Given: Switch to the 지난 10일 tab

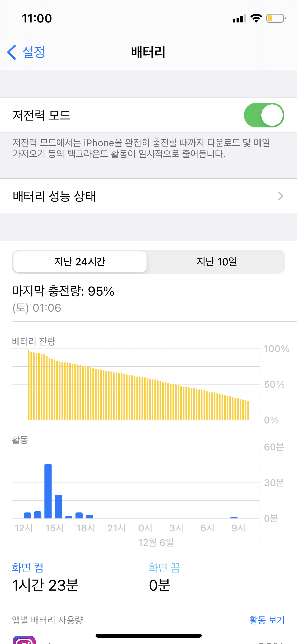Looking at the screenshot, I should [216, 262].
